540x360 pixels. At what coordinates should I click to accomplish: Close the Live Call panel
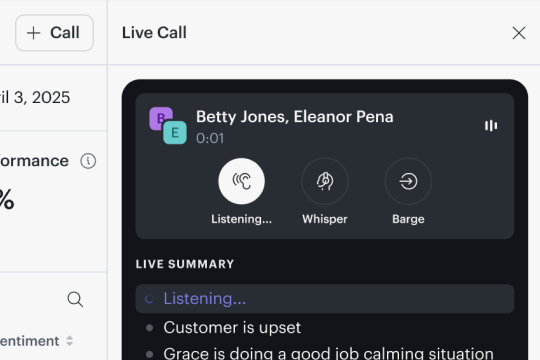tap(519, 33)
